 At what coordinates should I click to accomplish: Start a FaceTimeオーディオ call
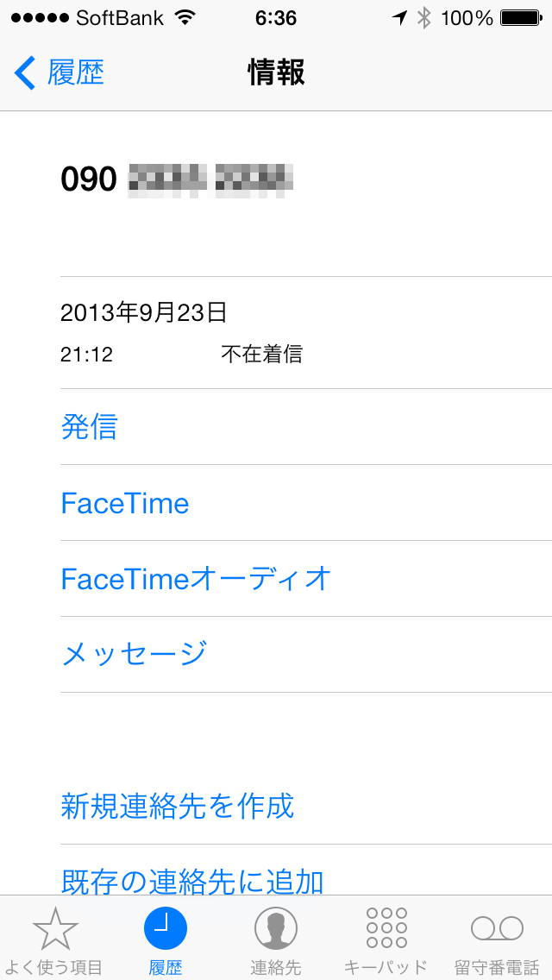(x=196, y=579)
